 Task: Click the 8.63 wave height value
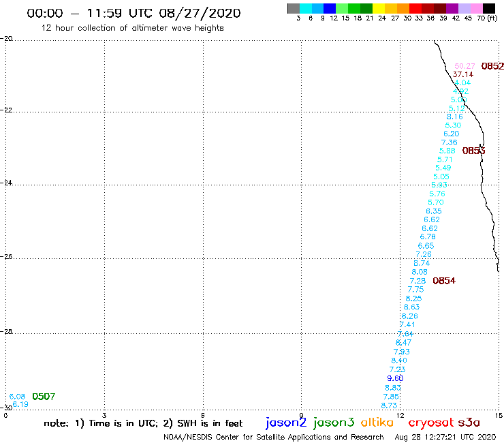[411, 307]
